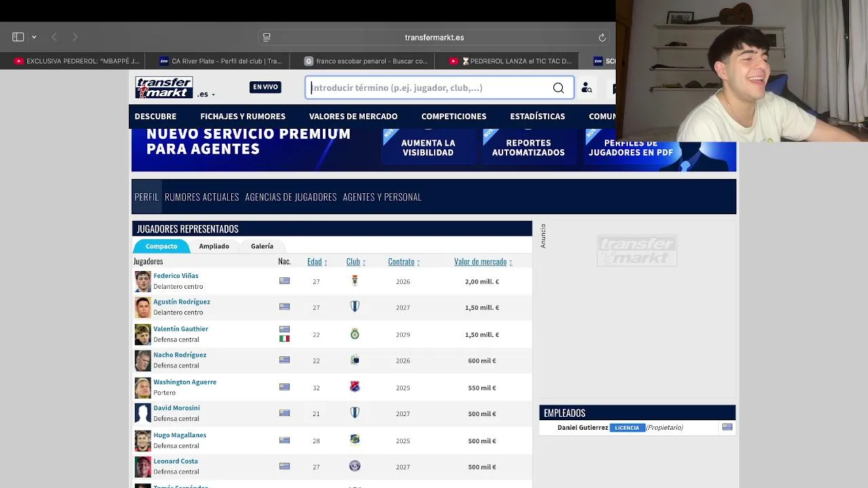This screenshot has height=488, width=868.
Task: Open the advanced person search icon
Action: (587, 87)
